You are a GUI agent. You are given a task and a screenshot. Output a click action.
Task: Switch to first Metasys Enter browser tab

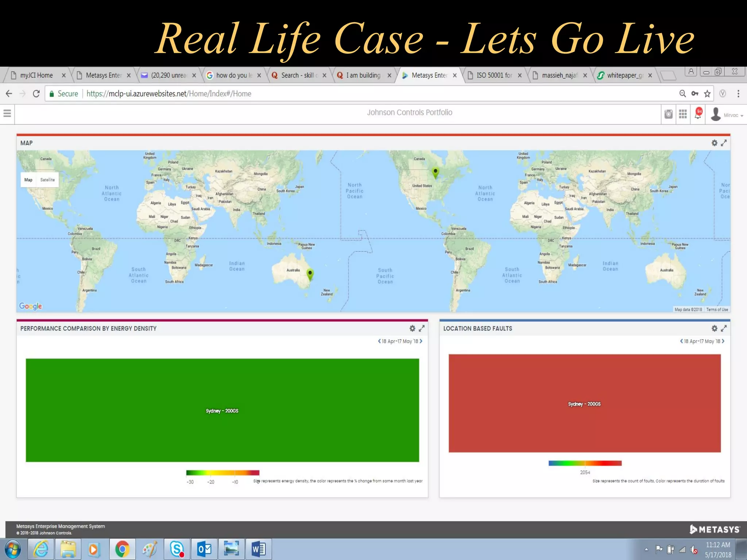(x=103, y=75)
